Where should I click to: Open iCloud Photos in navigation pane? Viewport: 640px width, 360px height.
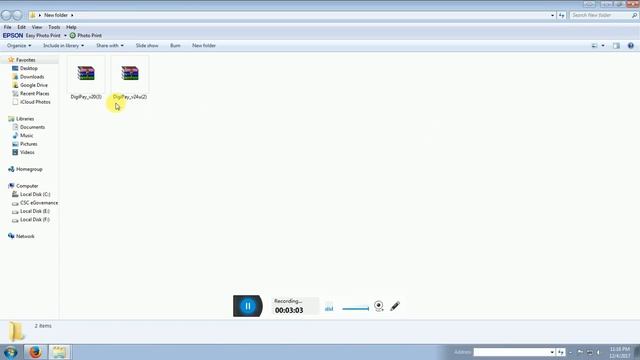point(35,102)
